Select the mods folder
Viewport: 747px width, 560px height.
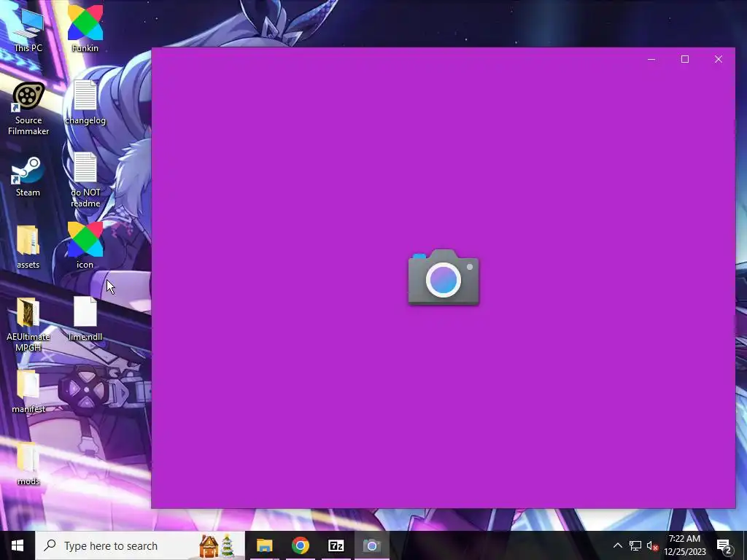28,464
